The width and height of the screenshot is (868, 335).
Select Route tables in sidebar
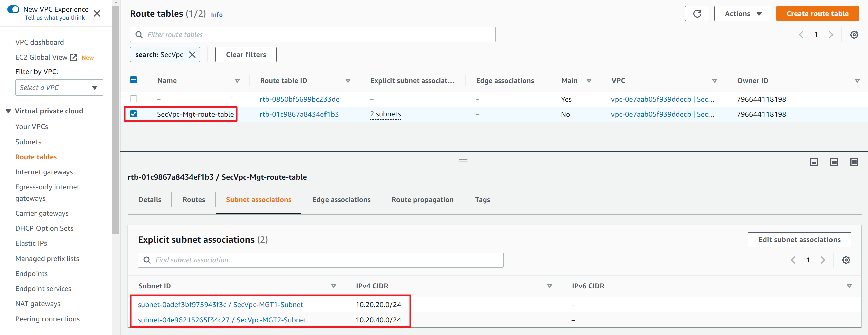coord(36,157)
